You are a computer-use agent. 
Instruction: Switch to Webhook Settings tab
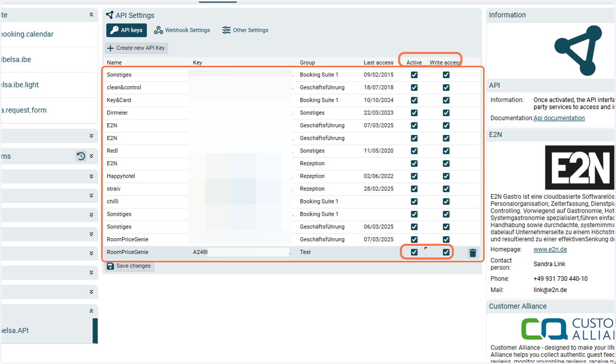[x=182, y=30]
